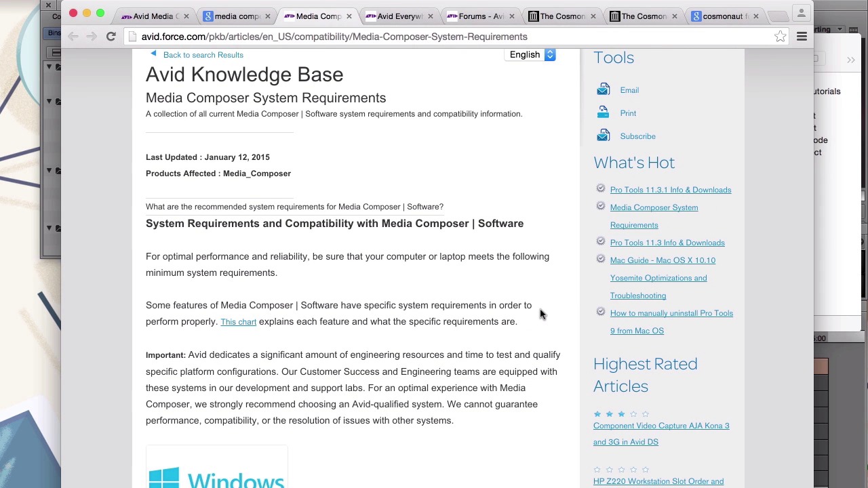Screen dimensions: 868x488
Task: Open Pro Tools 11.3.1 Info & Downloads
Action: tap(671, 190)
